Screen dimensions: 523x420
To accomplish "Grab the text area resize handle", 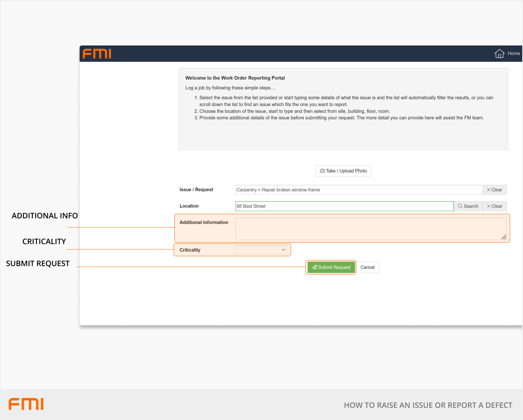I will tap(504, 237).
